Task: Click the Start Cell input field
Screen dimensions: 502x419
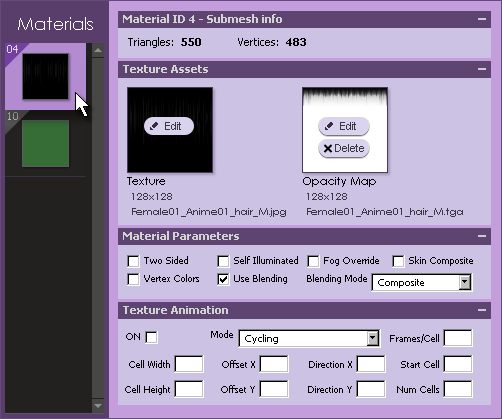Action: pos(458,364)
